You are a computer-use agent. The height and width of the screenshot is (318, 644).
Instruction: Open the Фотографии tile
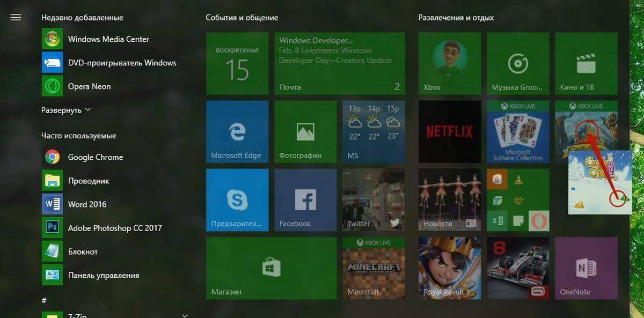(305, 131)
